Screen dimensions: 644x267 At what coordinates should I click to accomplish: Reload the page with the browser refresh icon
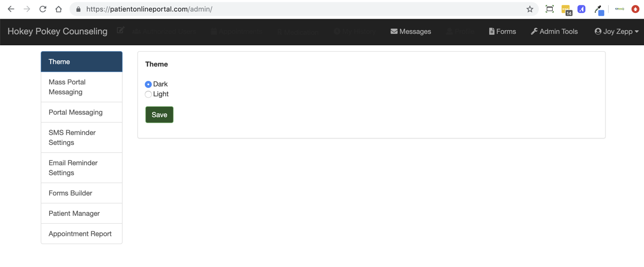click(43, 9)
